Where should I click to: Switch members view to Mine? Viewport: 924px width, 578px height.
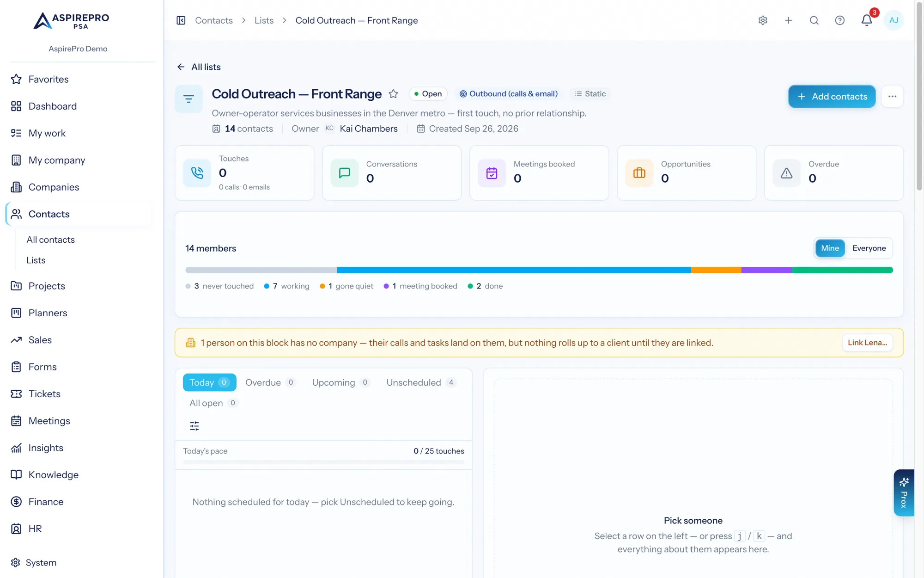[x=830, y=248]
